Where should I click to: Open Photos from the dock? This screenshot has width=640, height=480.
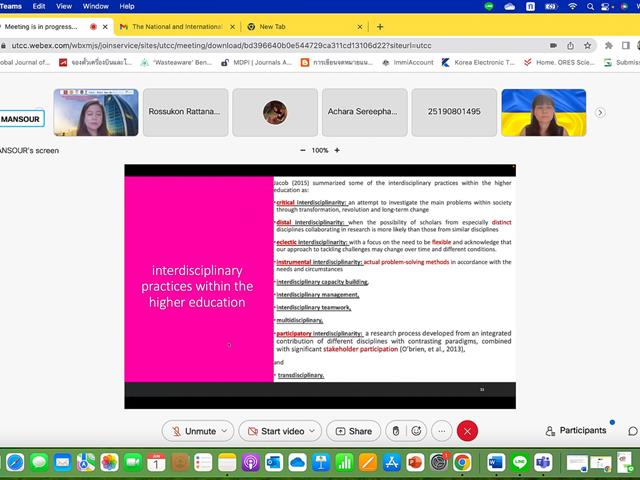(x=109, y=462)
